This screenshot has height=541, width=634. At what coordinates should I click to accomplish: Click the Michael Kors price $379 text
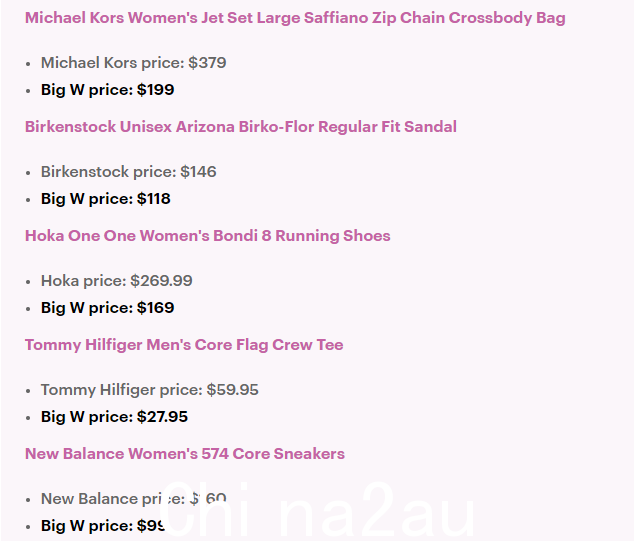coord(133,63)
